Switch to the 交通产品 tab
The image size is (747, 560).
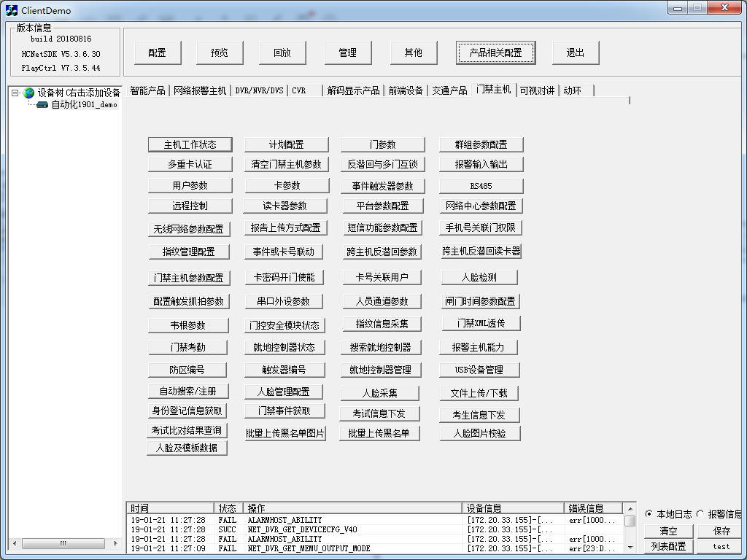click(449, 90)
